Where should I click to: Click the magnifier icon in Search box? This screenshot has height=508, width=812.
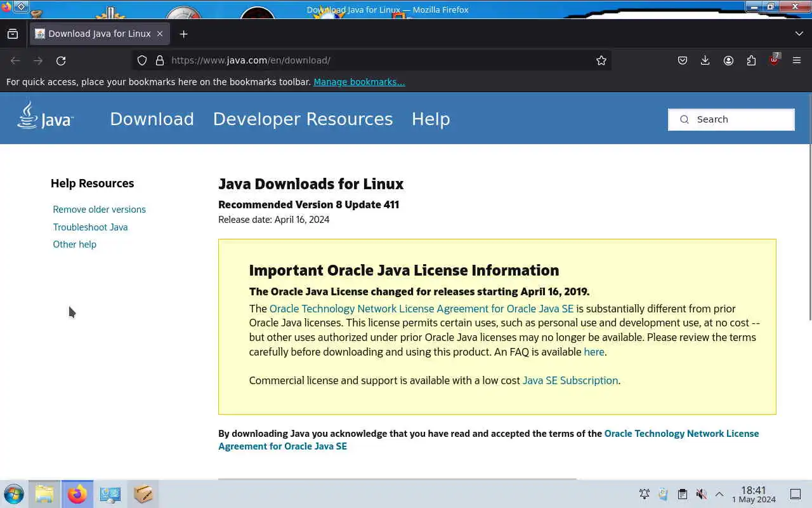click(x=684, y=119)
